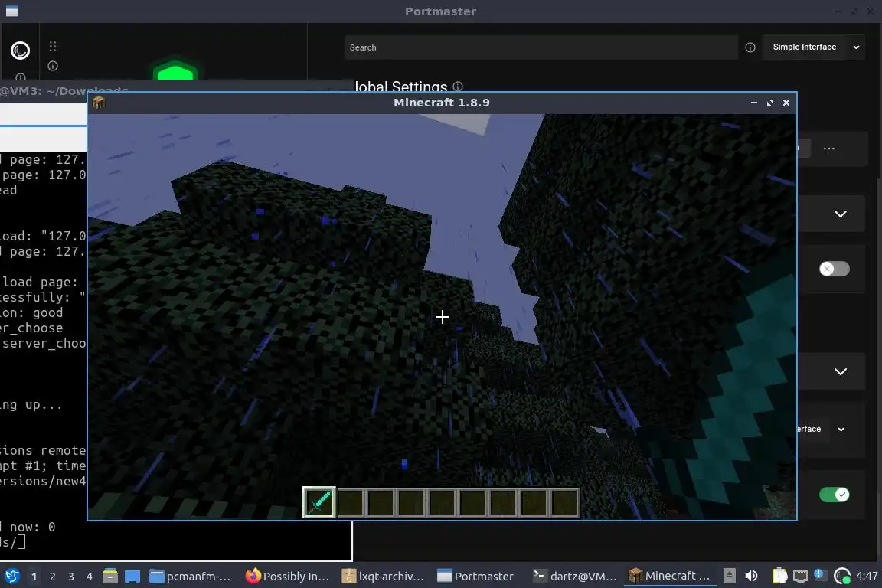Open the clipboard manager tray icon
Viewport: 882px width, 588px height.
[x=779, y=576]
